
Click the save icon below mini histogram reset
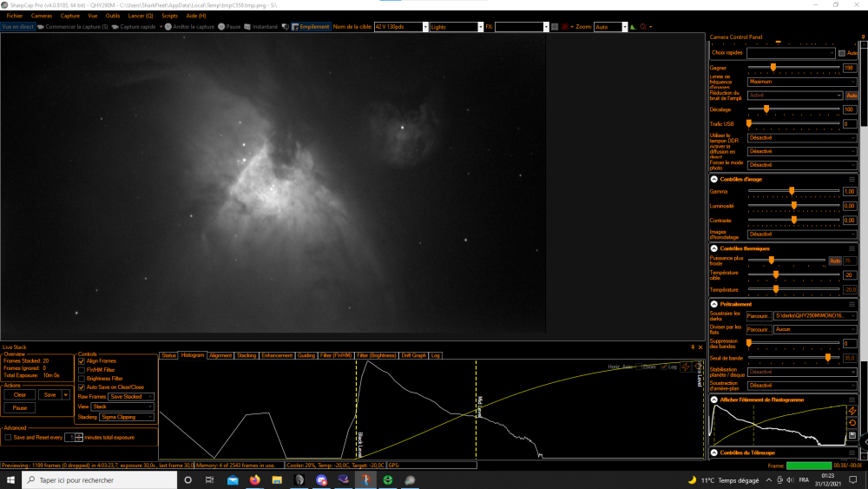pos(852,435)
